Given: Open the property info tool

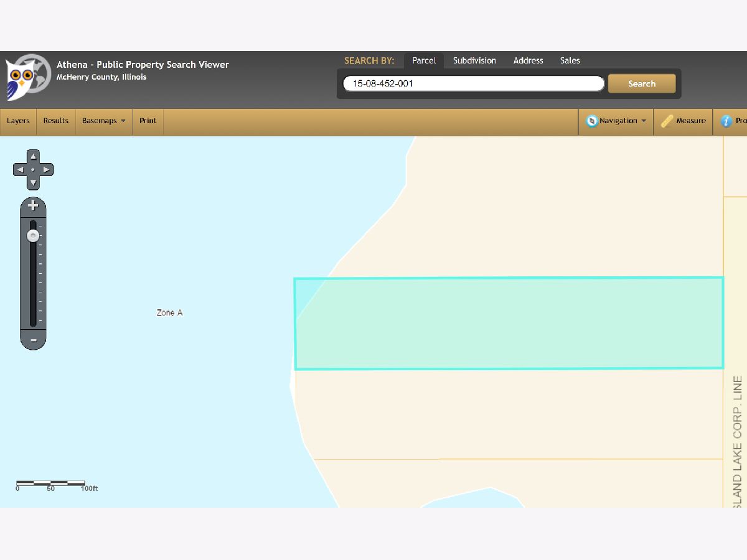Looking at the screenshot, I should 731,121.
